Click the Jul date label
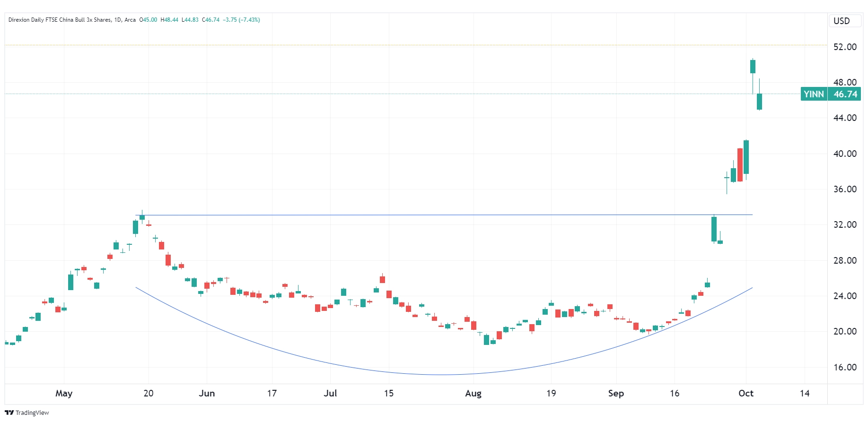This screenshot has width=868, height=421. click(x=330, y=393)
